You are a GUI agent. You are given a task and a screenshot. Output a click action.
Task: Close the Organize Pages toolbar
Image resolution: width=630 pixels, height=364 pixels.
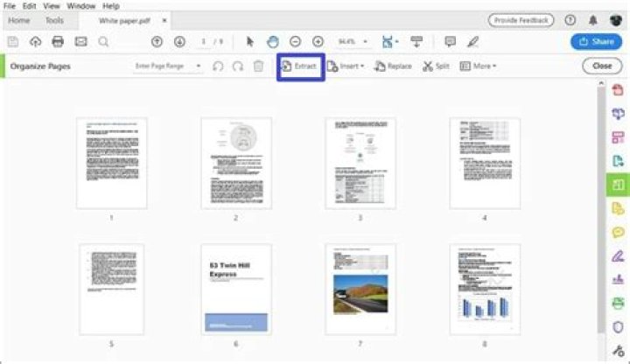point(602,66)
